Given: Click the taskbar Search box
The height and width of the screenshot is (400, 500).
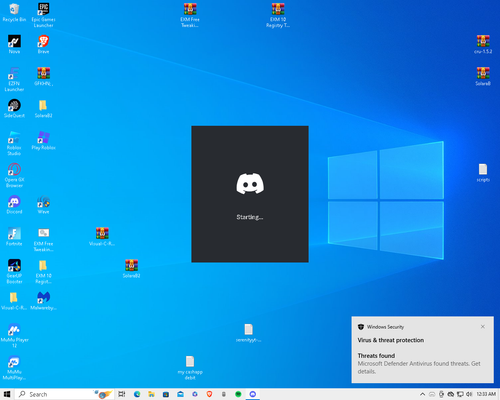Looking at the screenshot, I should tap(64, 394).
